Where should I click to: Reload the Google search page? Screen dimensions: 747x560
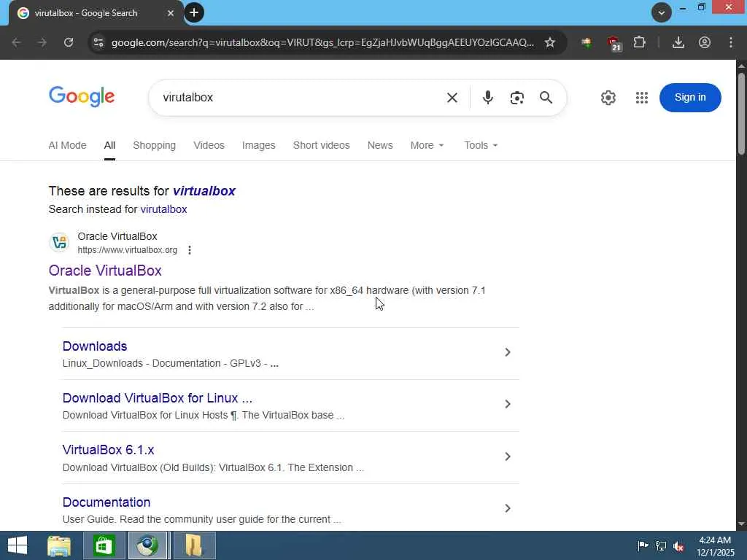69,42
